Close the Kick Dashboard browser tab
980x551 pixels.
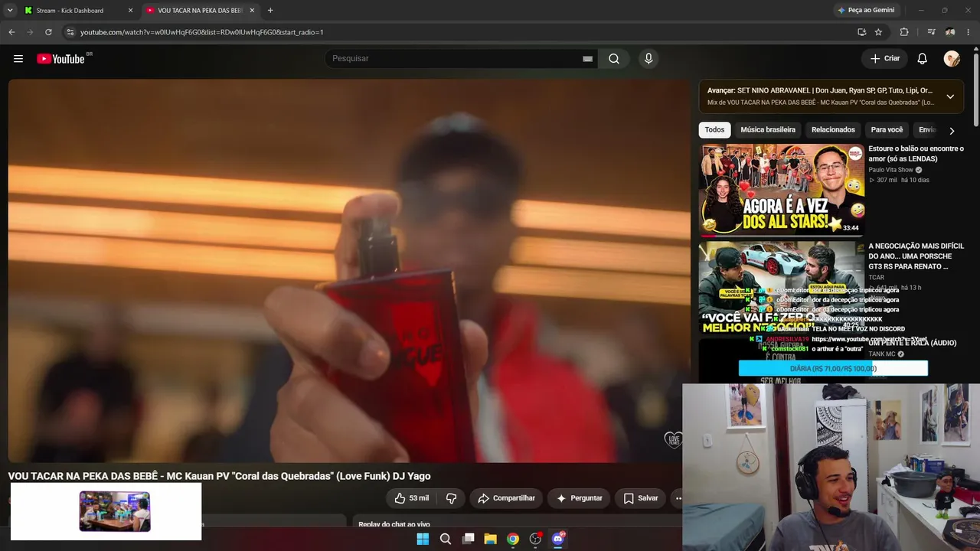tap(130, 11)
